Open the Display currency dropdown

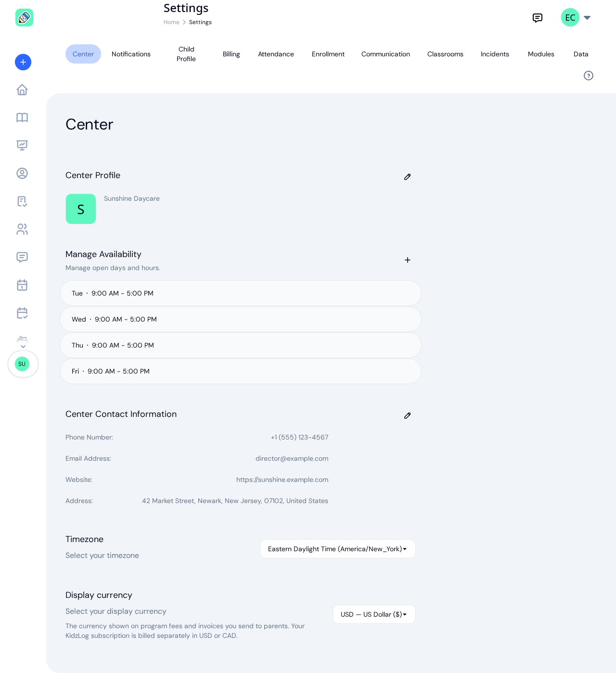(374, 614)
